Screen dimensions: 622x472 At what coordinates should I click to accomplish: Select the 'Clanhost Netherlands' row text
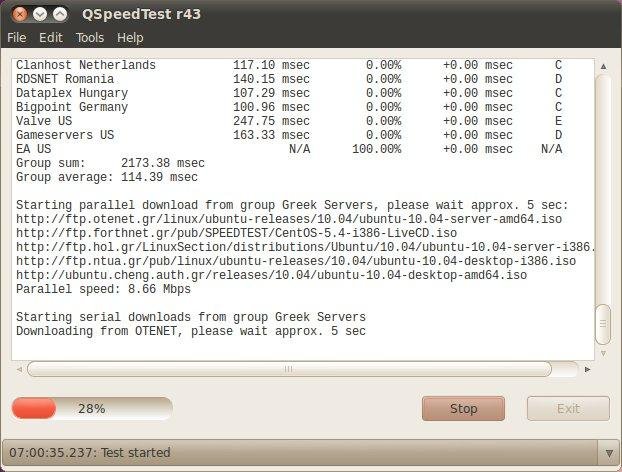click(x=86, y=65)
